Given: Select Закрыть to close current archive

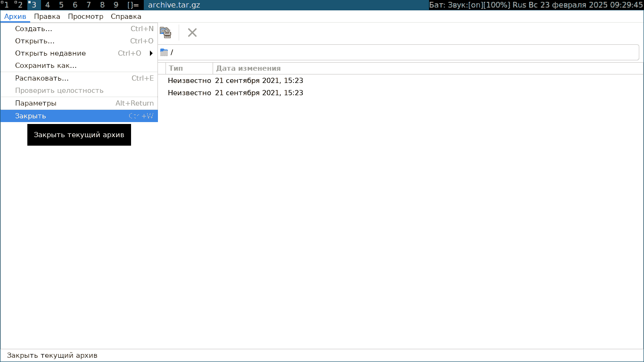Looking at the screenshot, I should [x=31, y=116].
